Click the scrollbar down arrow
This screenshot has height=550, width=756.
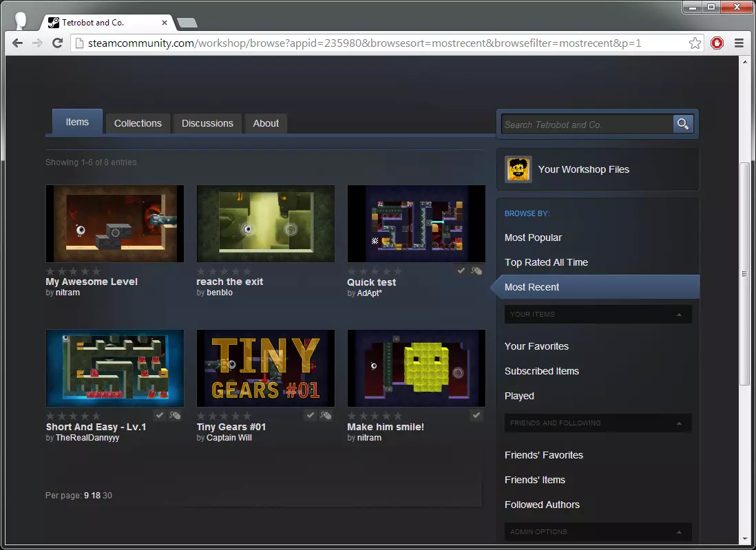click(x=744, y=540)
